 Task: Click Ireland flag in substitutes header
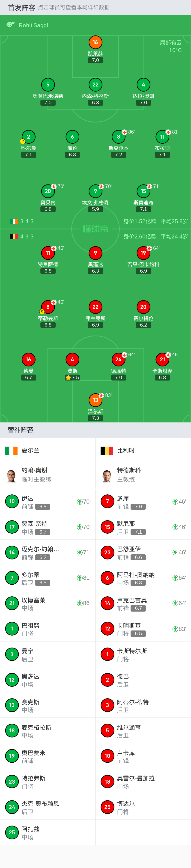point(11,451)
